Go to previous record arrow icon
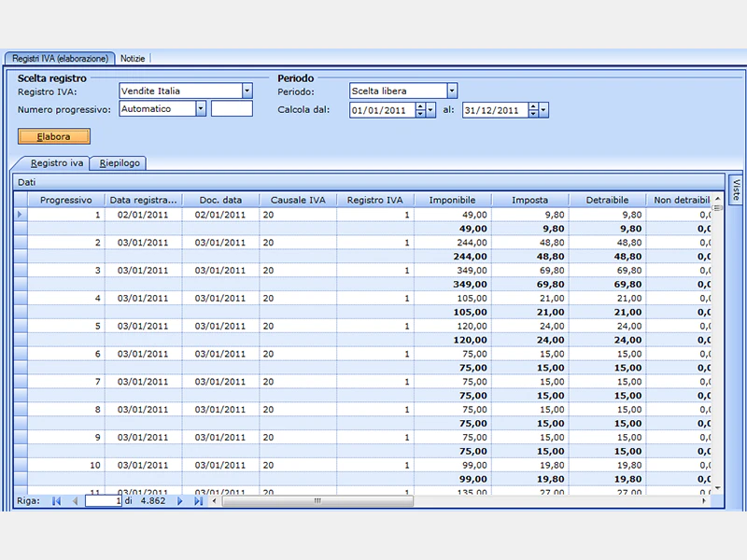Screen dimensions: 747x560 (x=76, y=501)
